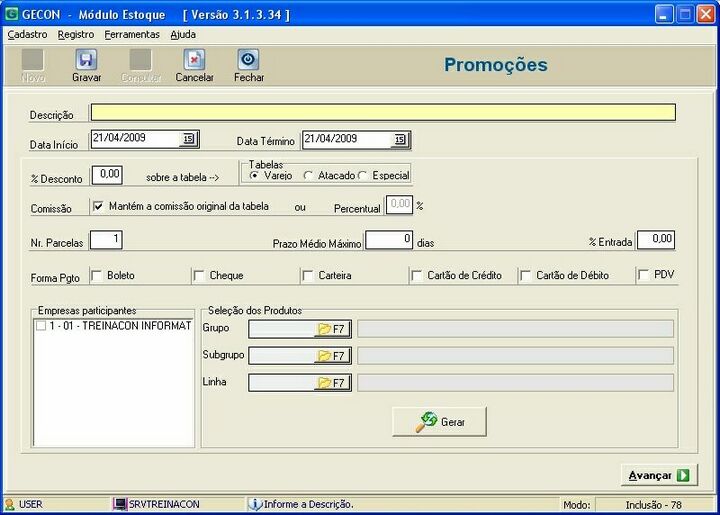
Task: Click the Nr. Parcelas field
Action: click(x=106, y=240)
